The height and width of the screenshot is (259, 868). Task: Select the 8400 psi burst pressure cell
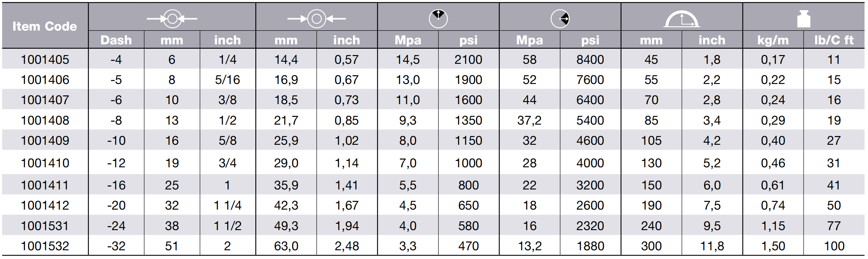pyautogui.click(x=590, y=60)
